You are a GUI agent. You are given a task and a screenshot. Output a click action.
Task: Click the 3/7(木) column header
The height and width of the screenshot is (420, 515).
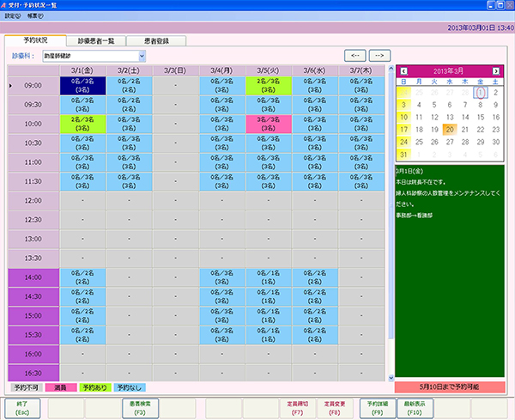[361, 70]
